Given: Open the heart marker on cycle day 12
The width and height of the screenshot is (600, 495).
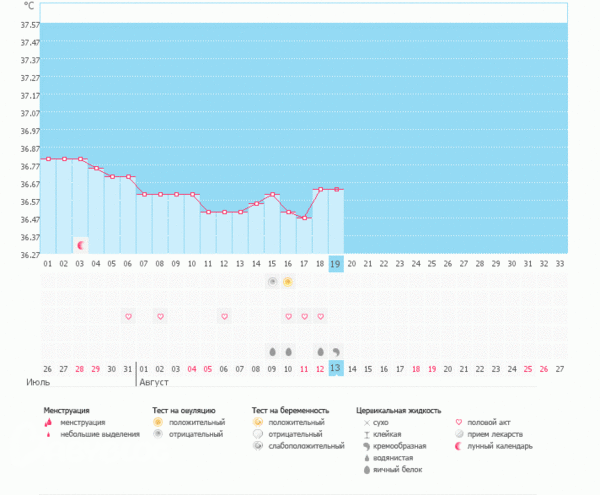Looking at the screenshot, I should click(x=224, y=316).
